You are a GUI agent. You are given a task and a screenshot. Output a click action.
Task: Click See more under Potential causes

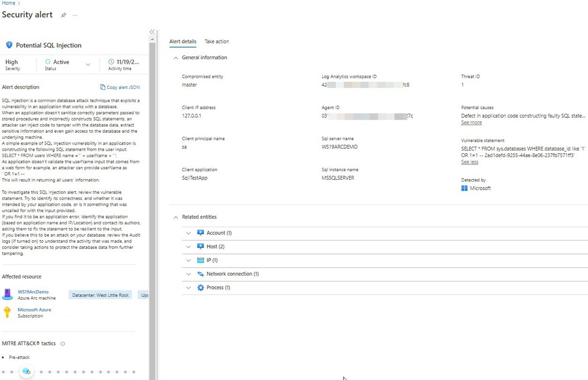click(471, 122)
